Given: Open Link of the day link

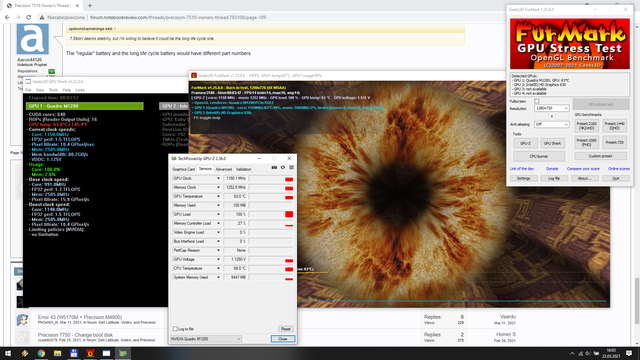Looking at the screenshot, I should (x=522, y=169).
